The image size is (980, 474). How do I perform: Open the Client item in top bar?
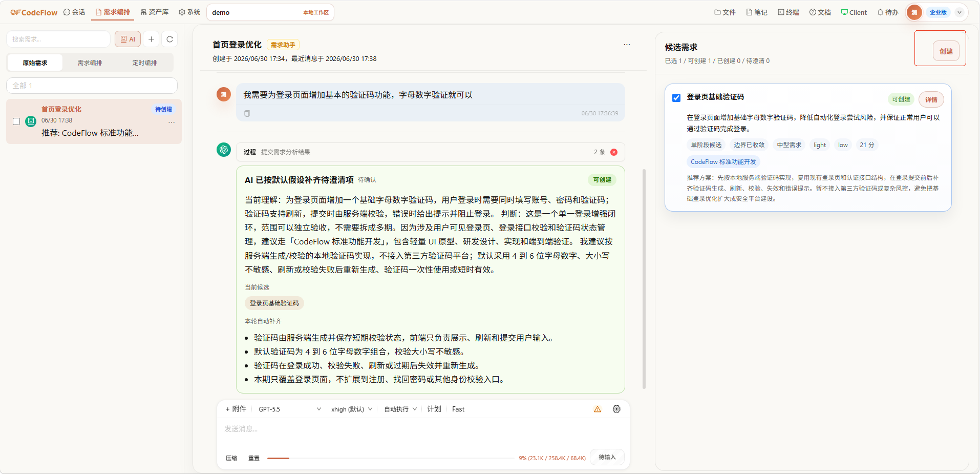[x=854, y=12]
